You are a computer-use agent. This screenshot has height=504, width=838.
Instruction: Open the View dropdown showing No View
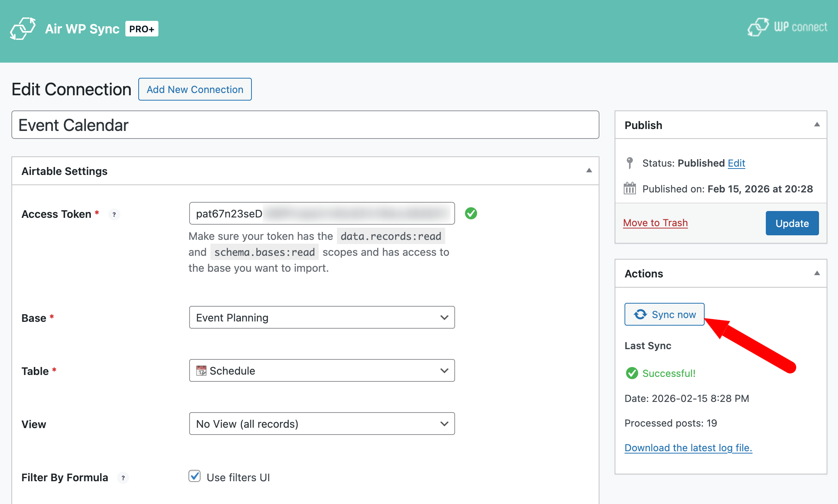click(322, 424)
